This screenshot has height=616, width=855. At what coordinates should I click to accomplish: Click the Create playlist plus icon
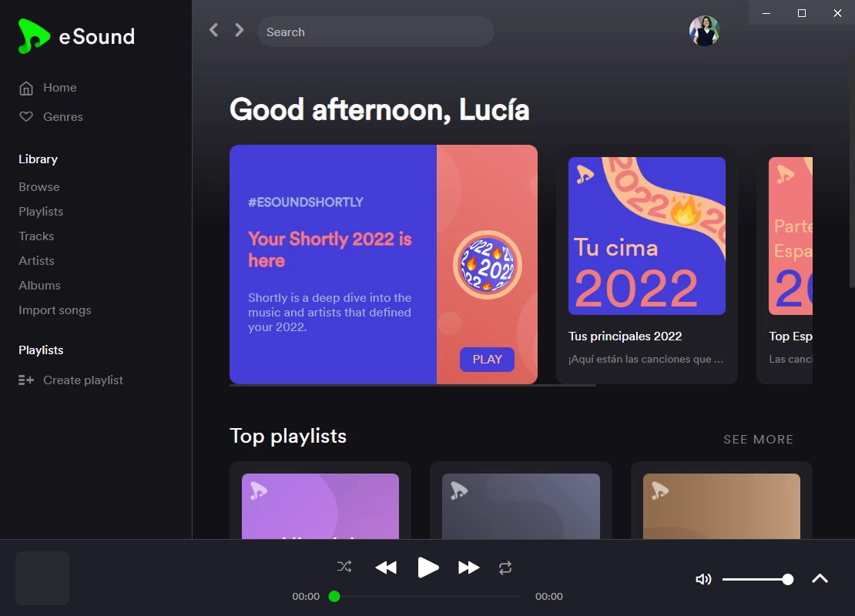[26, 380]
